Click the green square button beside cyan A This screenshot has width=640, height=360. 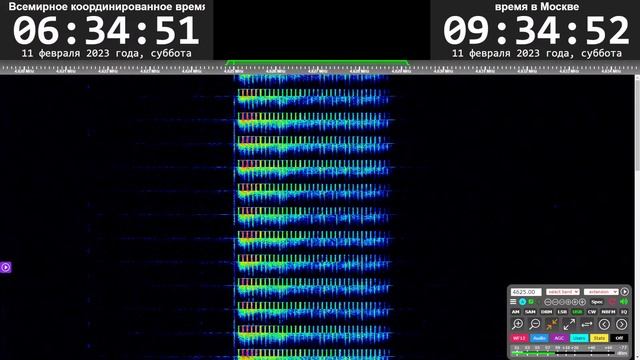[x=531, y=302]
